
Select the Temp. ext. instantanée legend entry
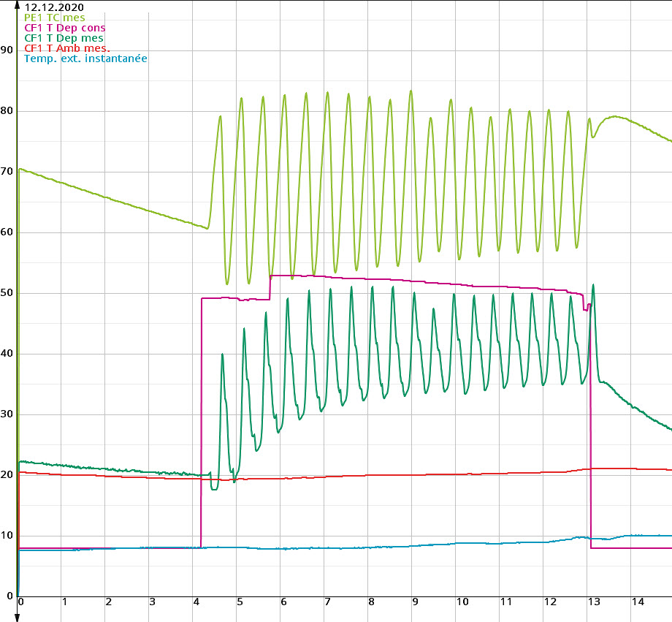point(85,58)
